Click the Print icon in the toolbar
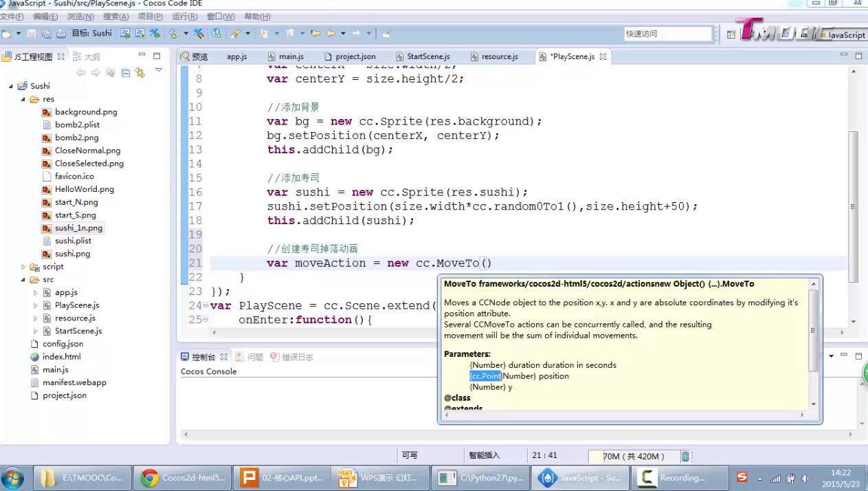 (61, 33)
